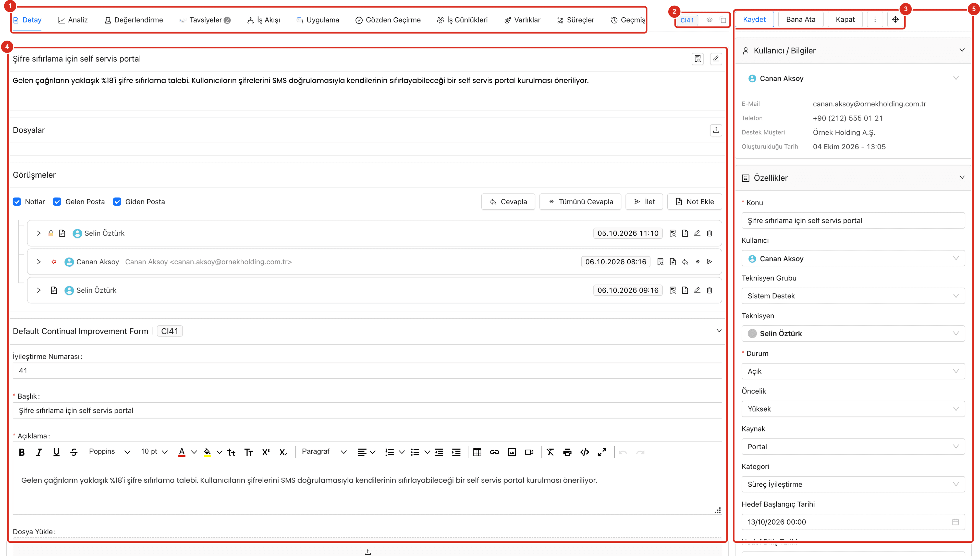The height and width of the screenshot is (556, 980).
Task: Toggle underline in the Açıklama editor
Action: (x=56, y=452)
